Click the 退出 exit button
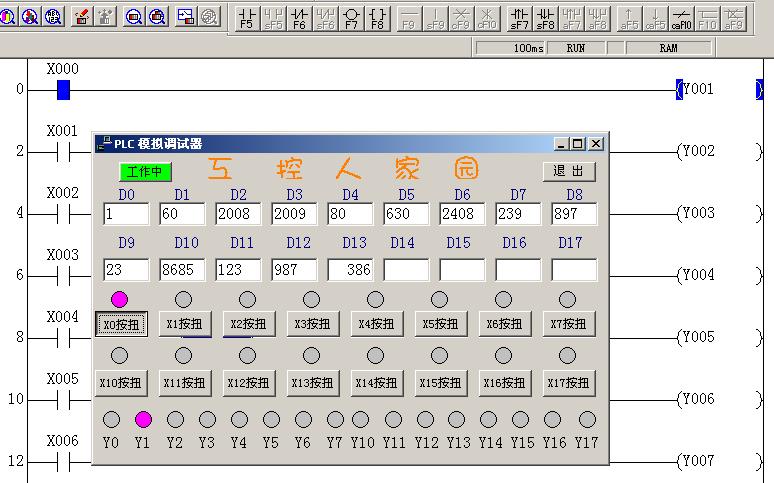This screenshot has height=483, width=774. (568, 171)
